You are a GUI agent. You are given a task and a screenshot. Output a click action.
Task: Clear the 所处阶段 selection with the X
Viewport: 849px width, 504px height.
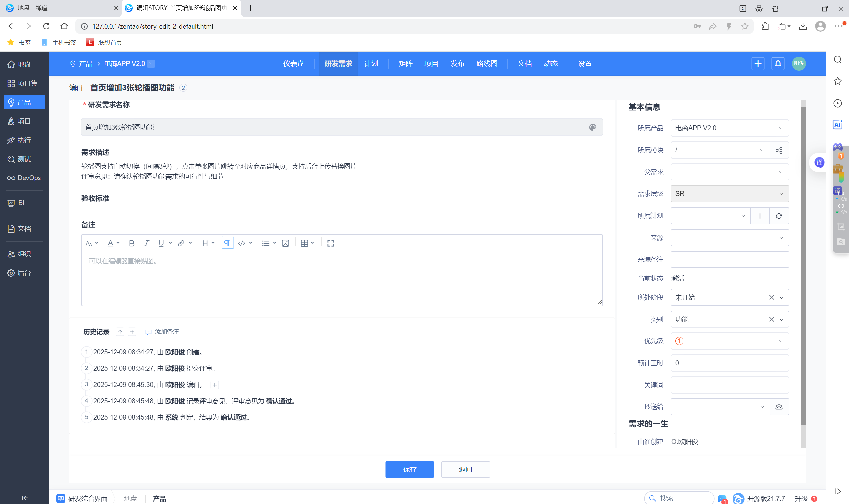[x=772, y=297]
